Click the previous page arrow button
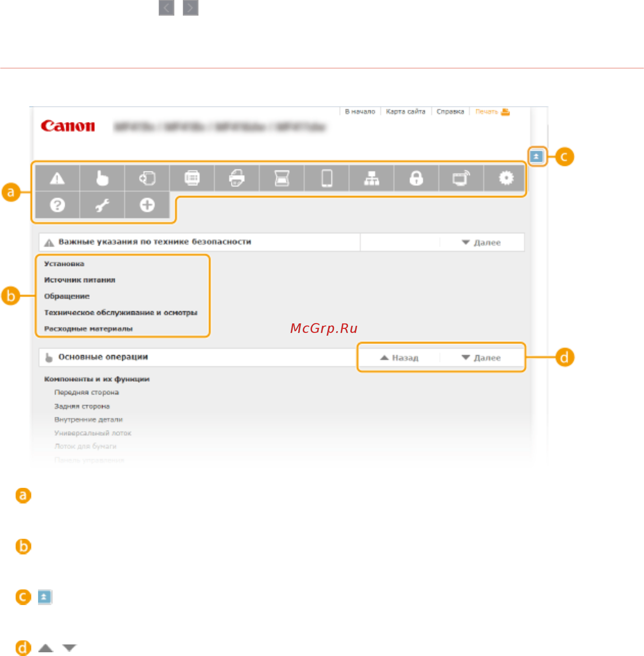Screen dimensions: 644x656 [x=167, y=8]
